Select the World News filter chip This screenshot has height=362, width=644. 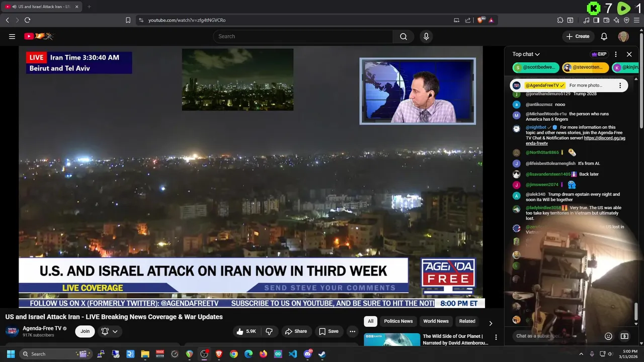tap(436, 321)
